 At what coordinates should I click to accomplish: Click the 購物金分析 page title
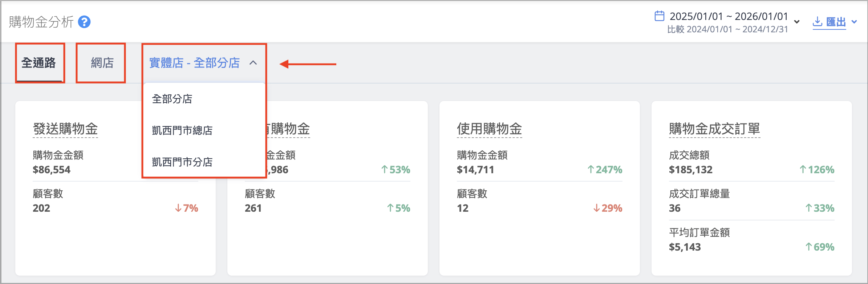point(41,22)
